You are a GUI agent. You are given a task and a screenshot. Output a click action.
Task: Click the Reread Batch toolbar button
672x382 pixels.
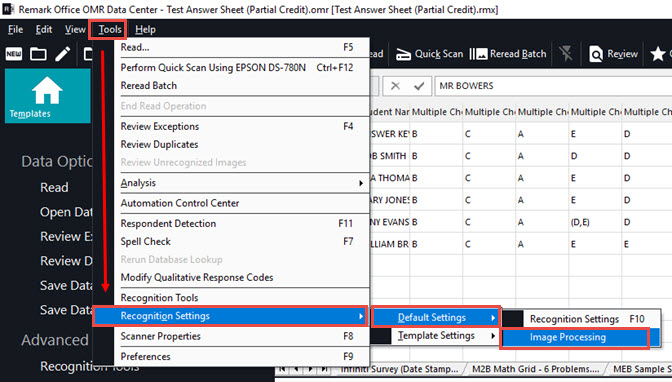tap(508, 54)
